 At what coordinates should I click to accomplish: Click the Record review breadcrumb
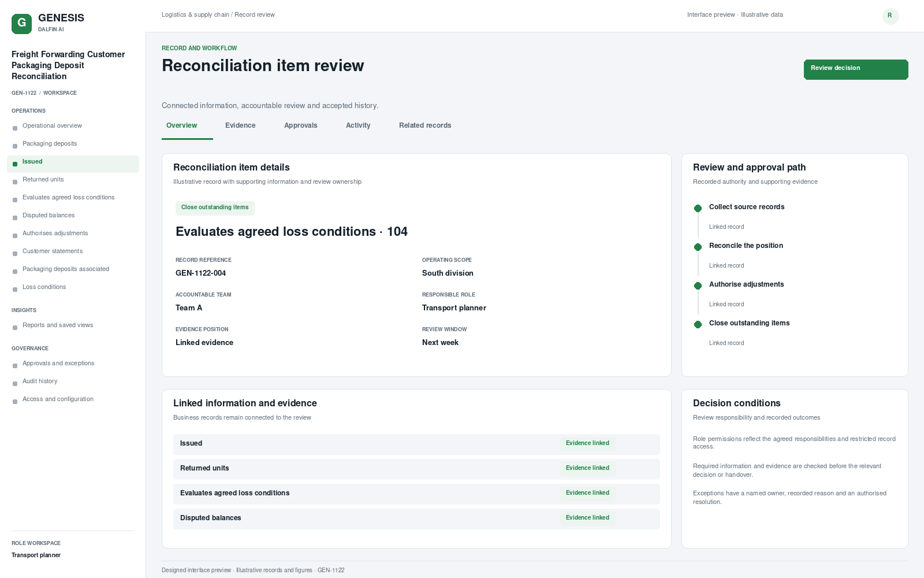(255, 15)
